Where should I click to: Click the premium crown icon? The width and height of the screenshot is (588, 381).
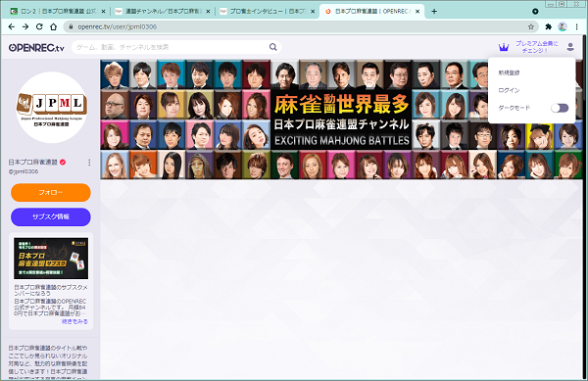coord(504,47)
